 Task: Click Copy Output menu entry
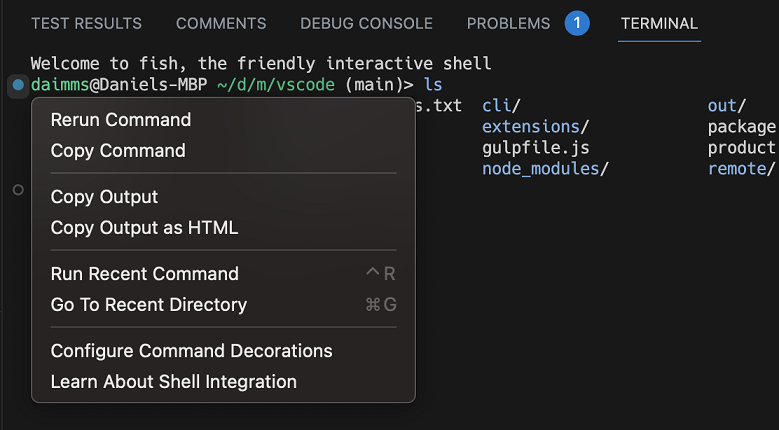point(105,197)
